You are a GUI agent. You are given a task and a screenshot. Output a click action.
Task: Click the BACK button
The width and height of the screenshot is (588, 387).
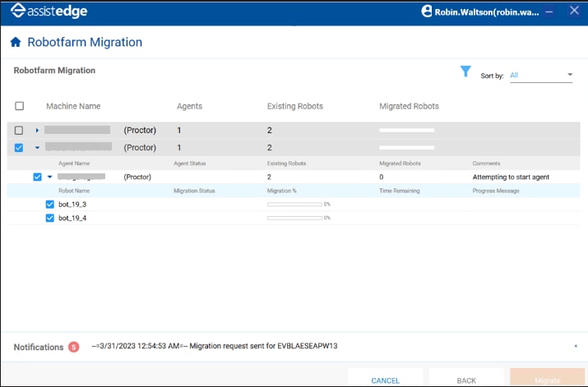point(466,380)
